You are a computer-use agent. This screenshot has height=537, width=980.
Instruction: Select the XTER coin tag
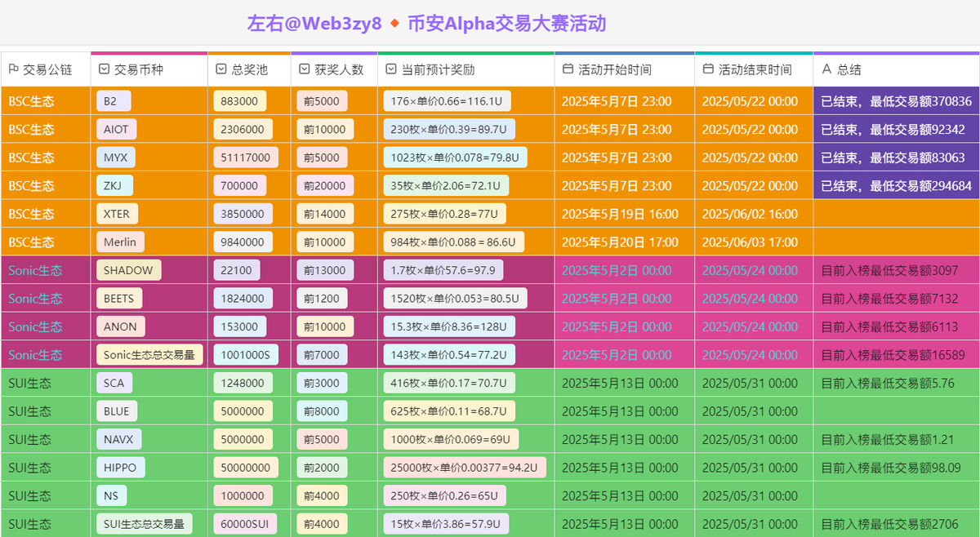pos(117,214)
